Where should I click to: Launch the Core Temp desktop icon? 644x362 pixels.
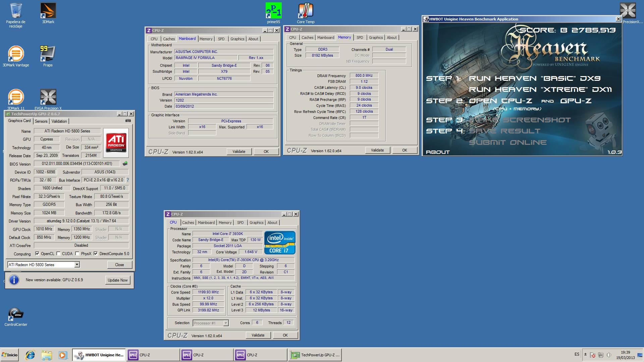(x=306, y=13)
